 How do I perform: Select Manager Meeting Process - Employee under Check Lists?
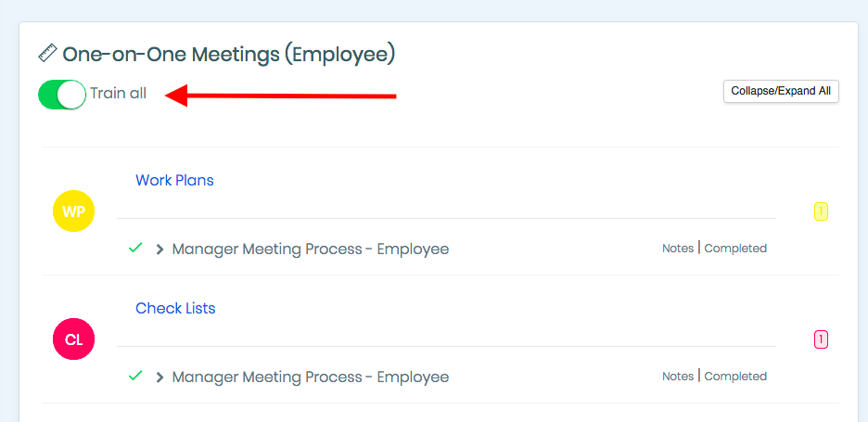click(311, 377)
